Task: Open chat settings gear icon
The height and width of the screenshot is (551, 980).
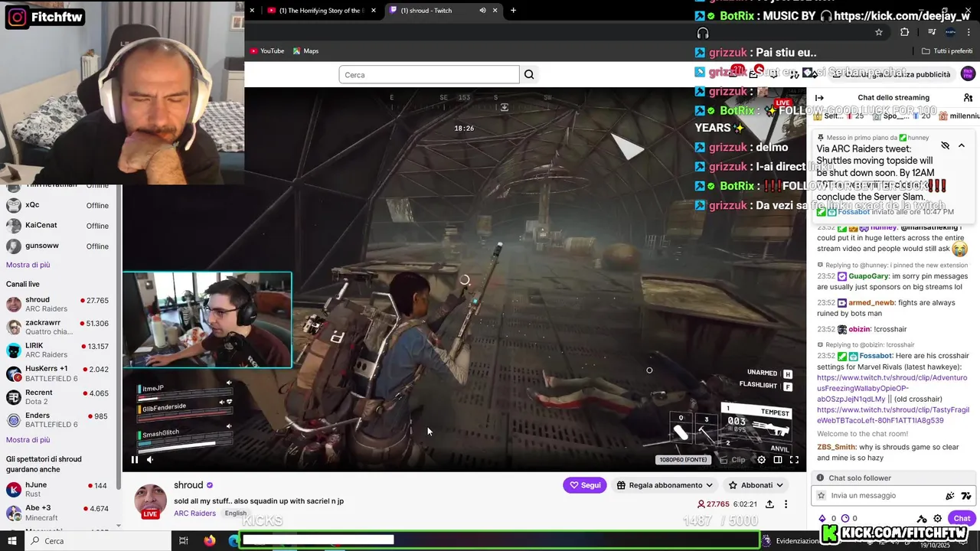Action: [x=936, y=519]
